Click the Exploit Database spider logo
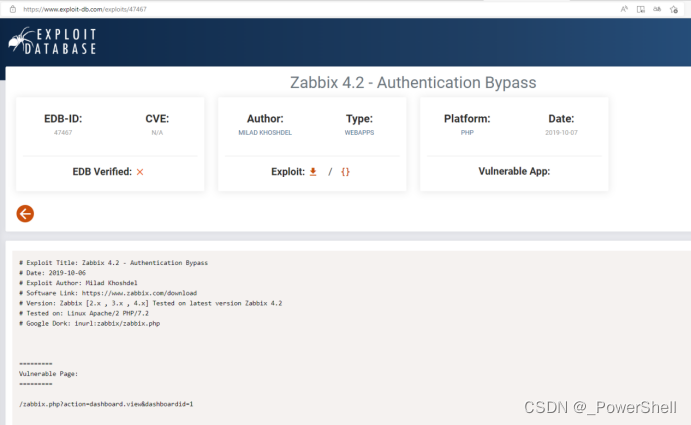Image resolution: width=691 pixels, height=425 pixels. [52, 41]
